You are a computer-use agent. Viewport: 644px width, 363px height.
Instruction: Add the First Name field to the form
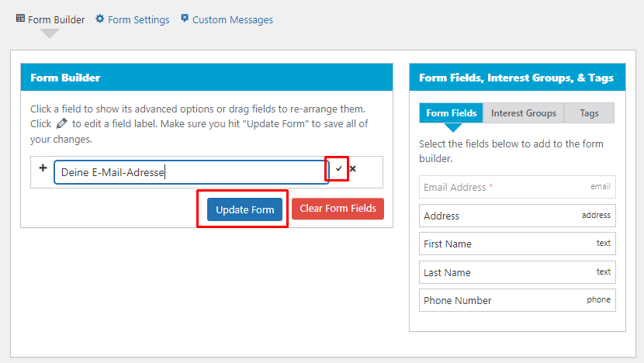518,244
